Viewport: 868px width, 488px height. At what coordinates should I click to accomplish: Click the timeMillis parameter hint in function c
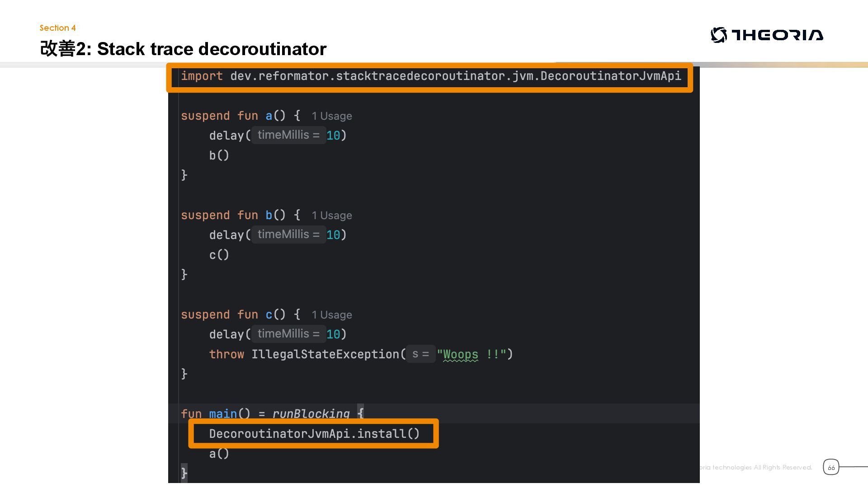[x=288, y=334]
